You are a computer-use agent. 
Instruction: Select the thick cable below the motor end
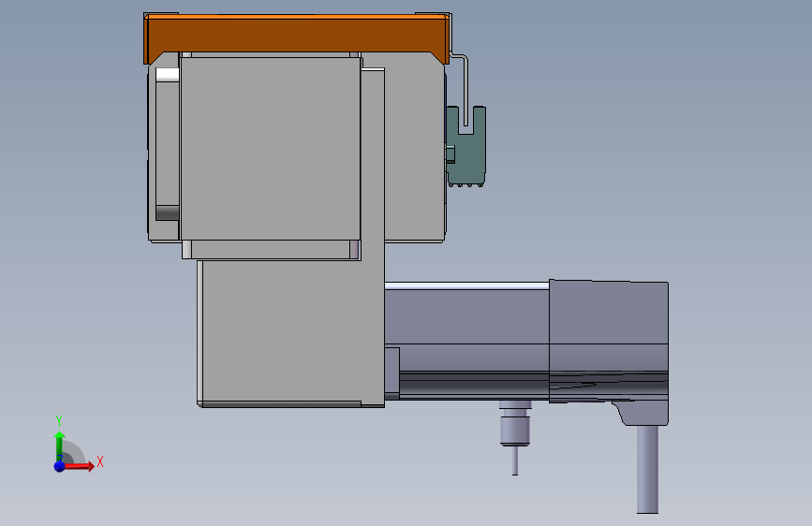(647, 469)
